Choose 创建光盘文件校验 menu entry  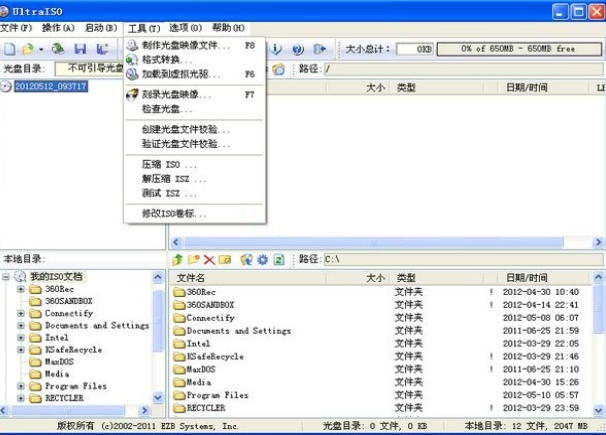point(194,130)
